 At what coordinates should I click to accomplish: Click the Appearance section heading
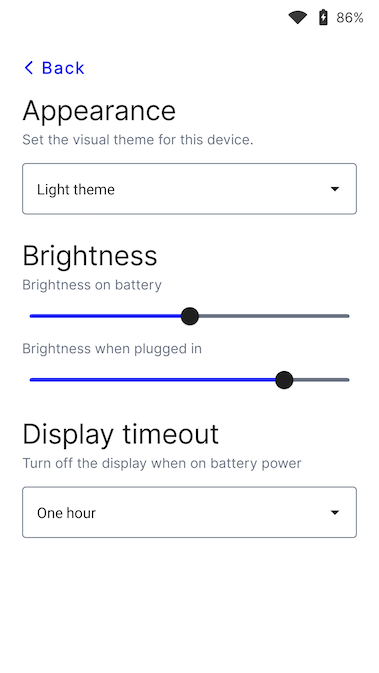click(99, 111)
